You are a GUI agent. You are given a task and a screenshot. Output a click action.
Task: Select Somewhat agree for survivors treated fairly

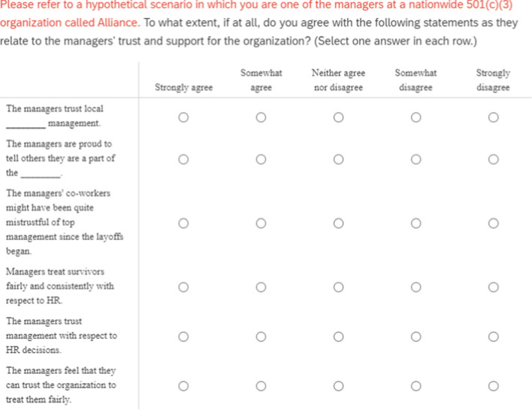pos(261,287)
